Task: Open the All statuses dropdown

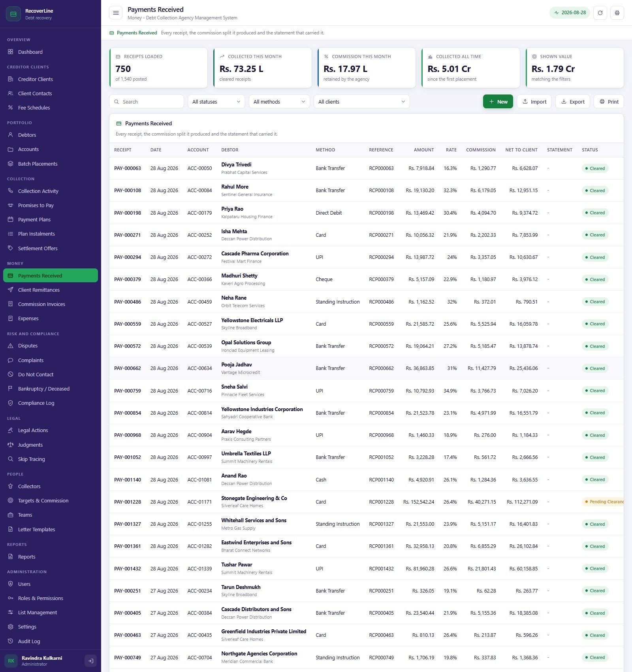Action: (216, 102)
